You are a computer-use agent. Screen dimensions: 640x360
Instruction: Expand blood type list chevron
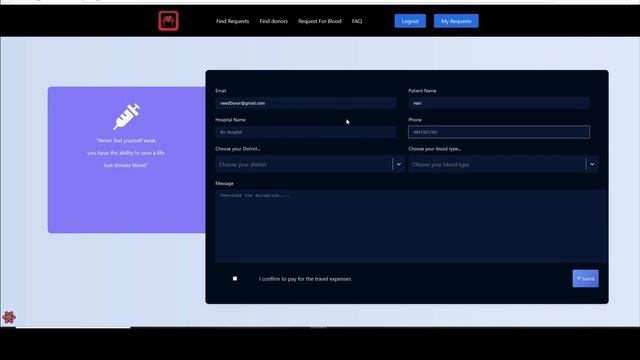tap(592, 164)
